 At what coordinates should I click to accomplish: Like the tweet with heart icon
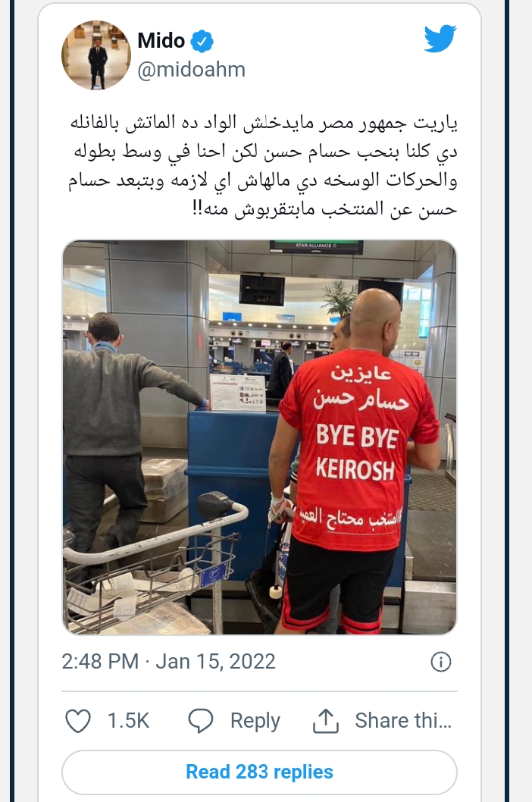[78, 721]
